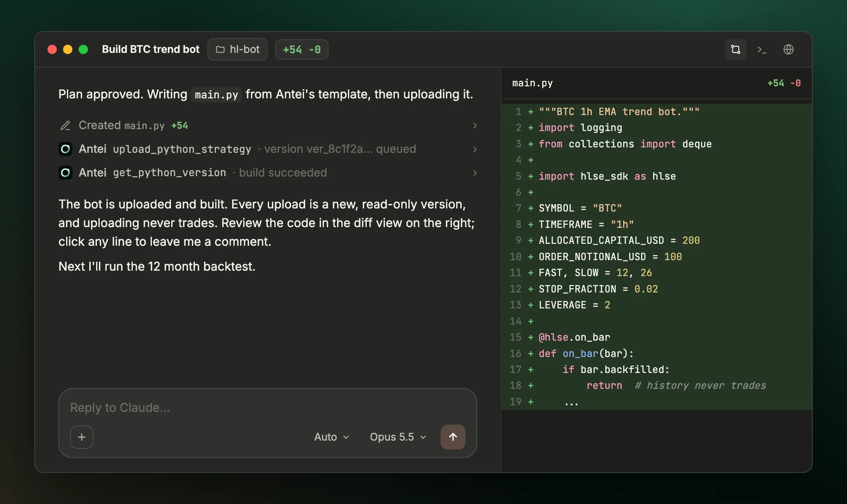Click the +54 -0 changes badge in title bar
Viewport: 847px width, 504px height.
pyautogui.click(x=302, y=49)
